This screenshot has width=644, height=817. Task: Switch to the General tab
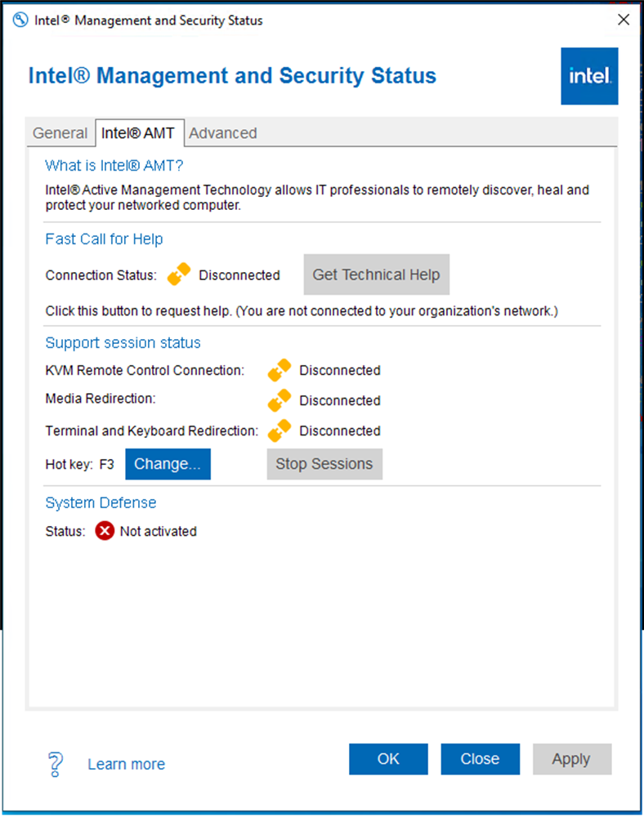point(60,133)
